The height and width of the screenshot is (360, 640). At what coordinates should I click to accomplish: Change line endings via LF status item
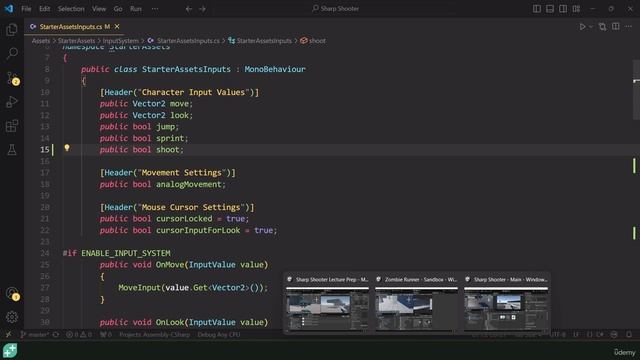coord(576,335)
